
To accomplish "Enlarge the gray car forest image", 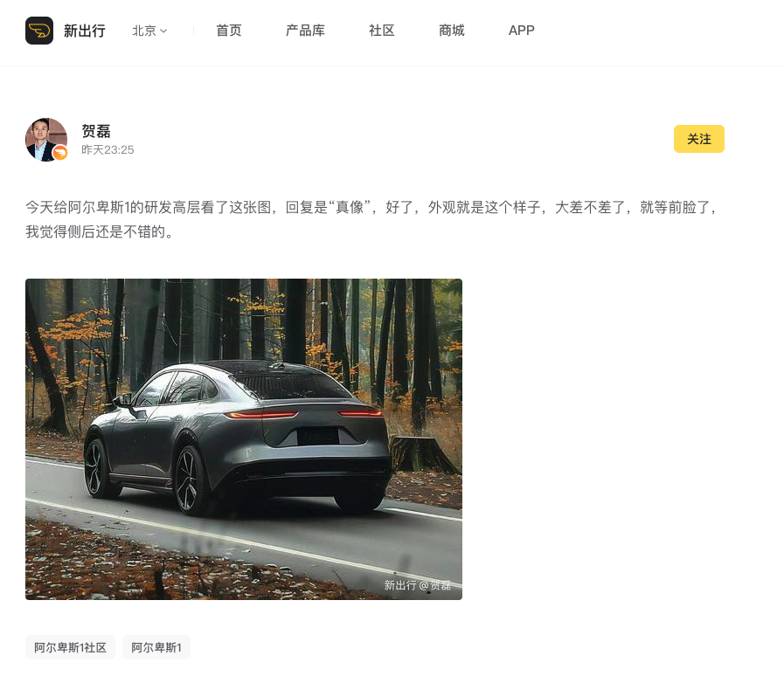I will tap(244, 439).
